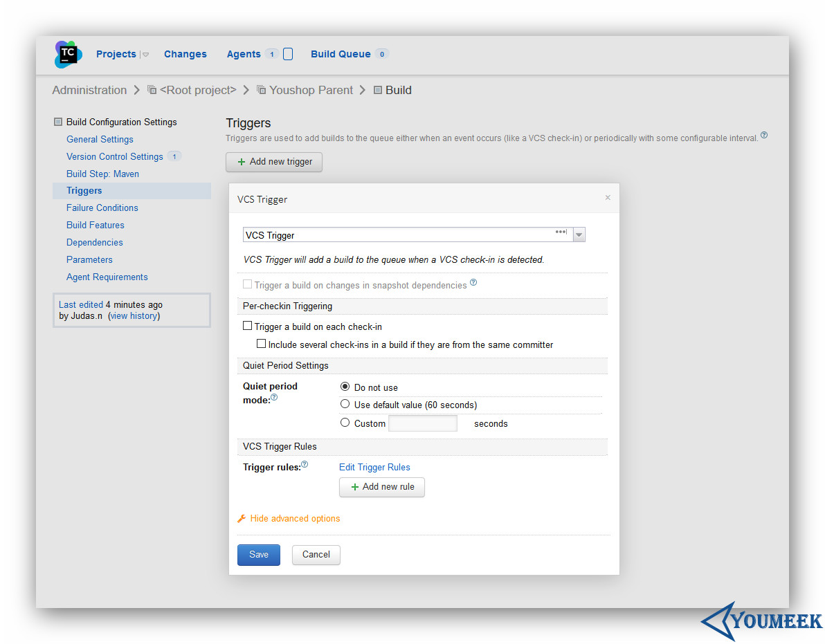
Task: Check Include several check-ins from same committer
Action: point(261,344)
